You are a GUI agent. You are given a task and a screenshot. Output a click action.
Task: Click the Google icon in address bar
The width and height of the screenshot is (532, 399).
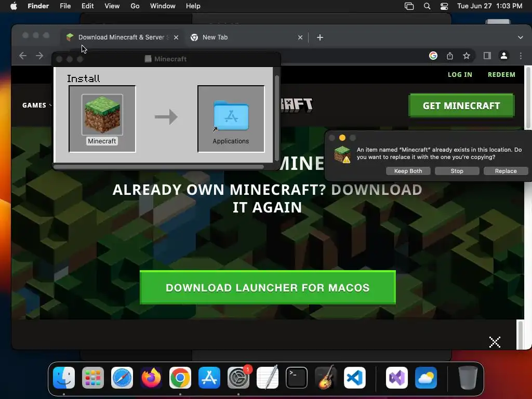point(433,56)
